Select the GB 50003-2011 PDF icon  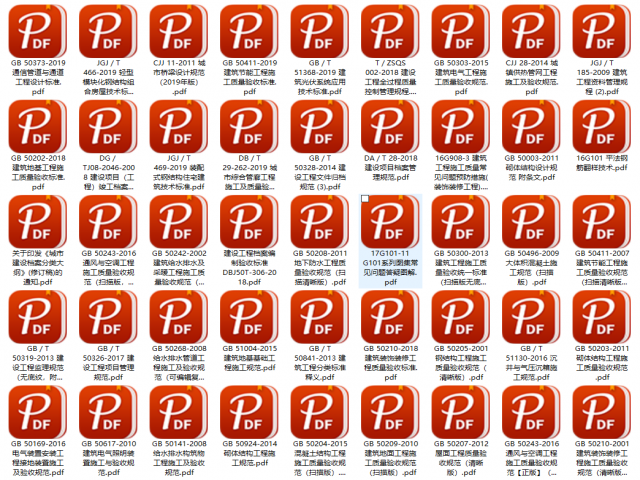(x=531, y=127)
